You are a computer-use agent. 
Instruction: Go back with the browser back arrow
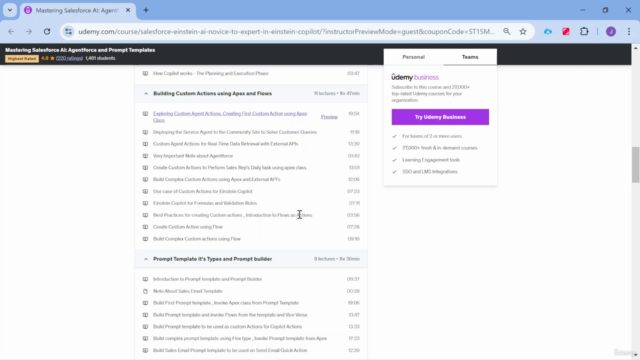coord(11,31)
